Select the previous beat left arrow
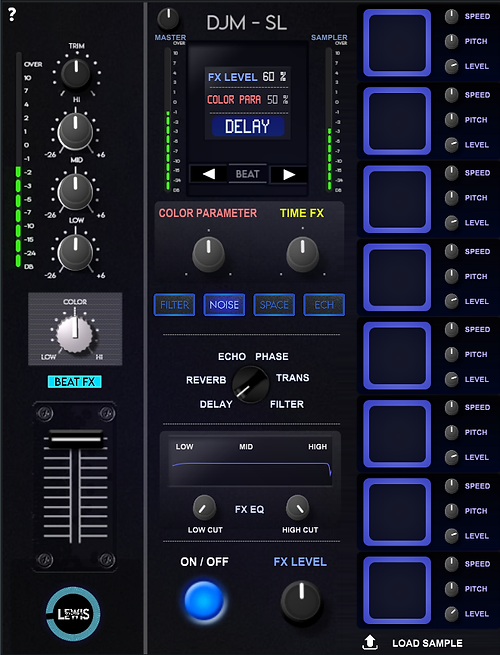The image size is (500, 655). pyautogui.click(x=208, y=174)
